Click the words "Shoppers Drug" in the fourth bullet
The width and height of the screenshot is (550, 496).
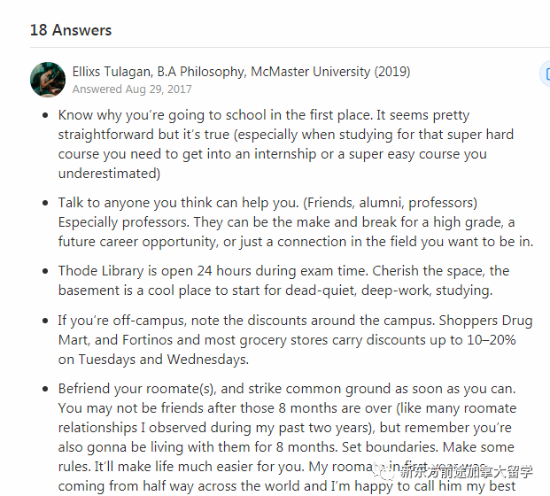click(x=486, y=321)
